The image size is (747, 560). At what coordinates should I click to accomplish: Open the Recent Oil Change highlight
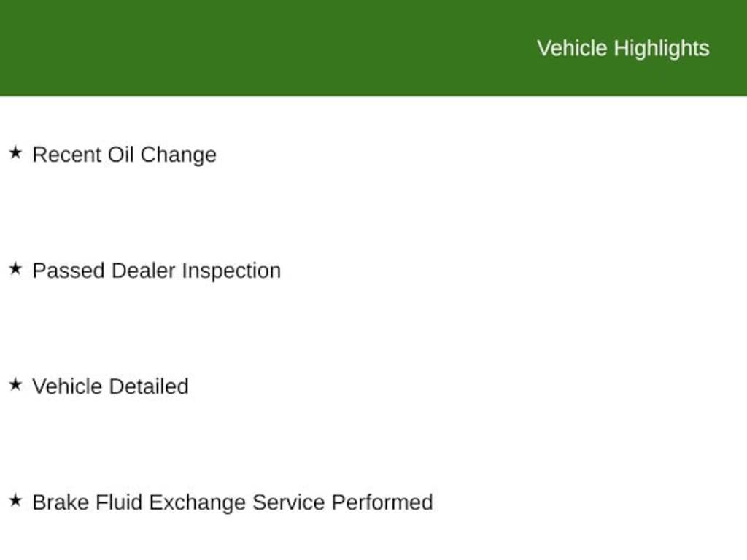(x=124, y=155)
